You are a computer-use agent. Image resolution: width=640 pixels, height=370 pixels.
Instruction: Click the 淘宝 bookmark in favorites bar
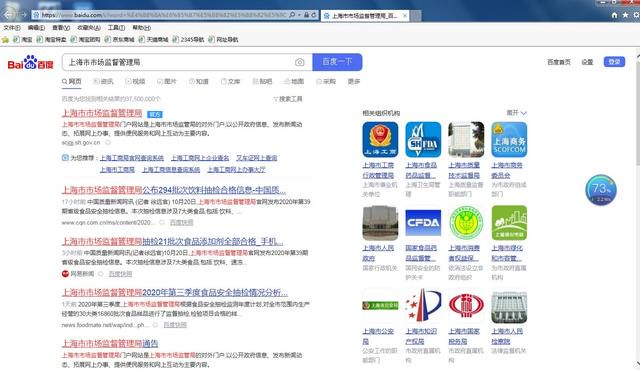pyautogui.click(x=22, y=40)
